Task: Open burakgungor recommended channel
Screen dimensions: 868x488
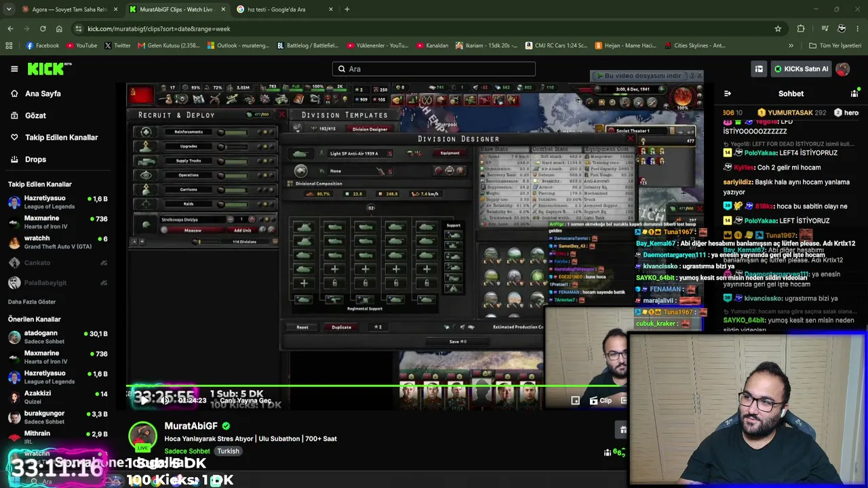Action: (58, 417)
